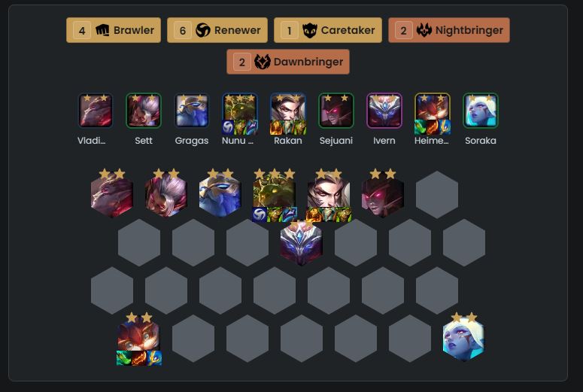Click Heimerdinger hexagon on the board
The width and height of the screenshot is (583, 392).
tap(138, 339)
